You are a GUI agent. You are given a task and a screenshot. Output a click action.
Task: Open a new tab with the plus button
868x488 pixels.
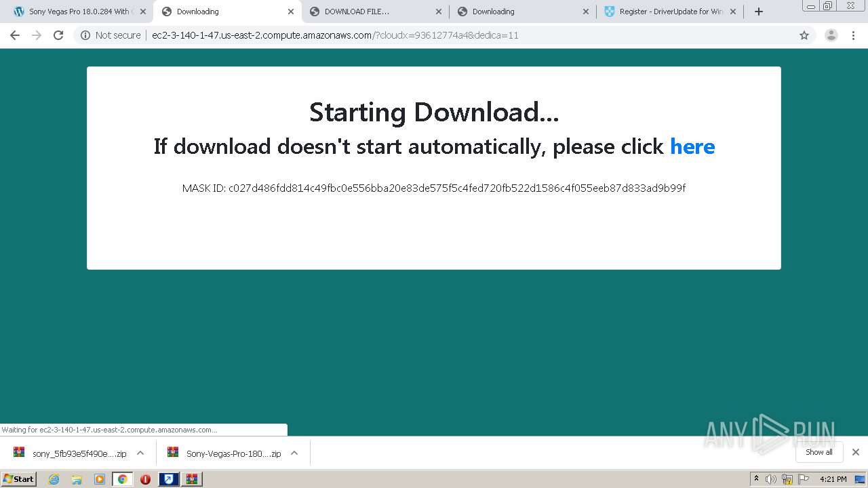click(759, 12)
